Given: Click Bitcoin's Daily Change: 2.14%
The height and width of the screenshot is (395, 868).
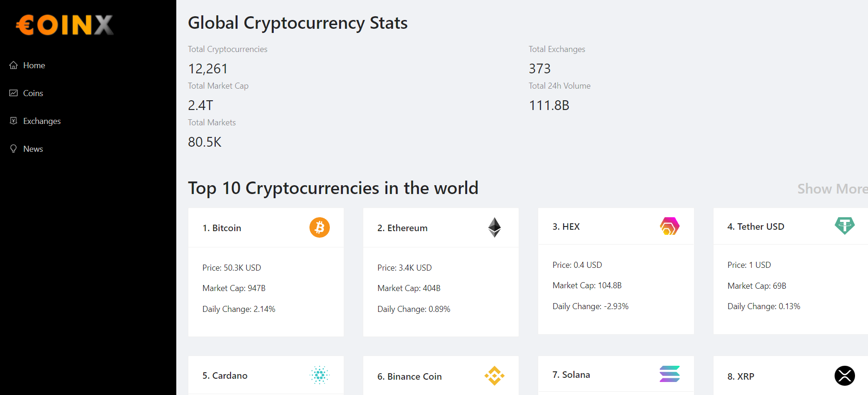Looking at the screenshot, I should [x=238, y=309].
